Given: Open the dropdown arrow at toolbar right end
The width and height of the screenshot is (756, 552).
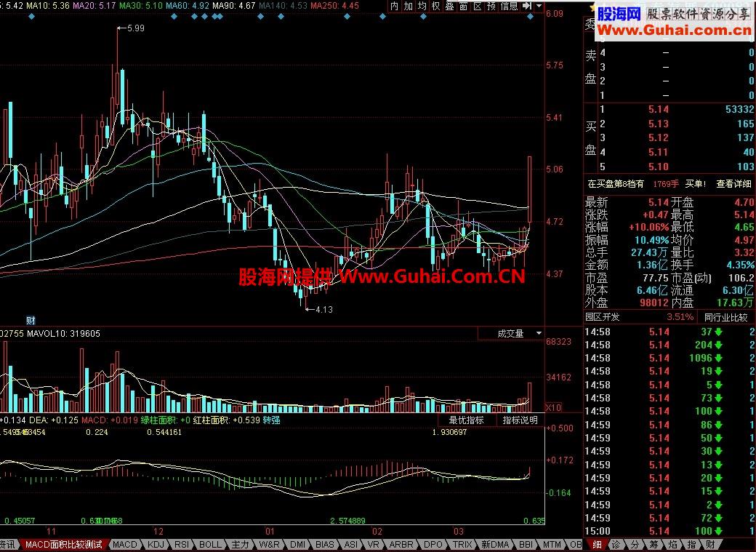Looking at the screenshot, I should tap(538, 6).
